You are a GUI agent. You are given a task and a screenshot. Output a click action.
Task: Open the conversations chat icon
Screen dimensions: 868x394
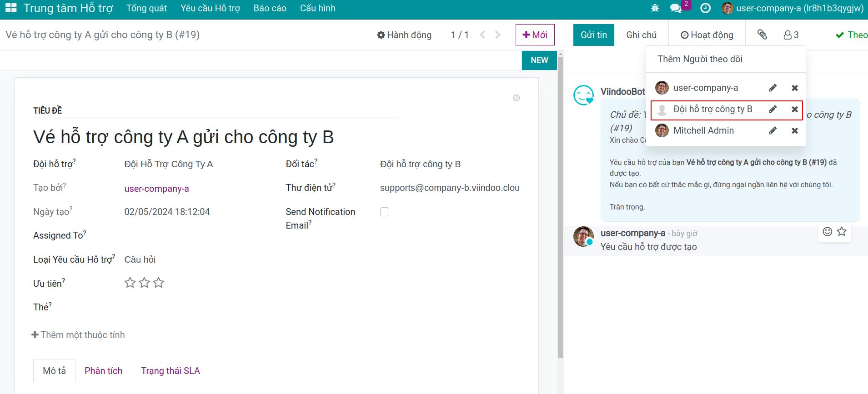click(x=676, y=8)
